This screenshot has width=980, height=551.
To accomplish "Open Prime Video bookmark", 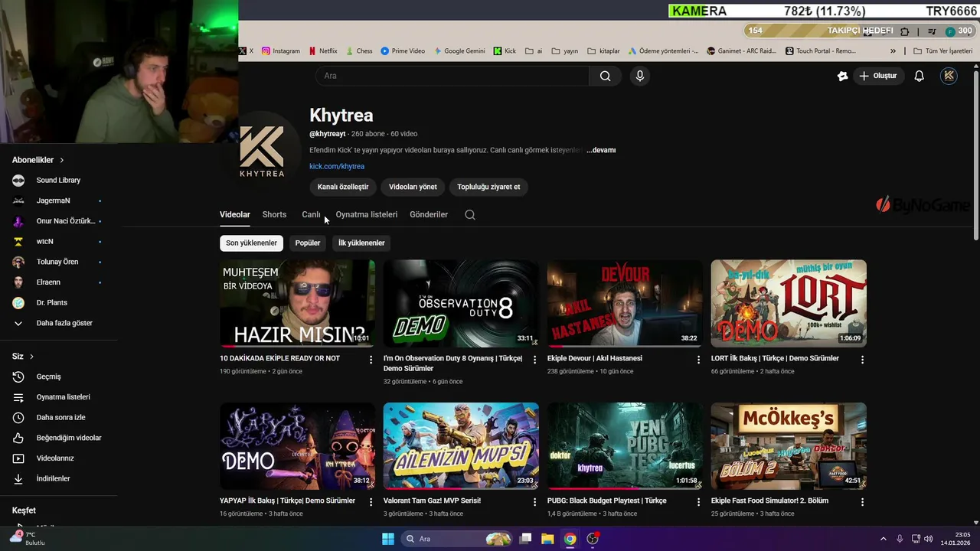I will click(402, 51).
